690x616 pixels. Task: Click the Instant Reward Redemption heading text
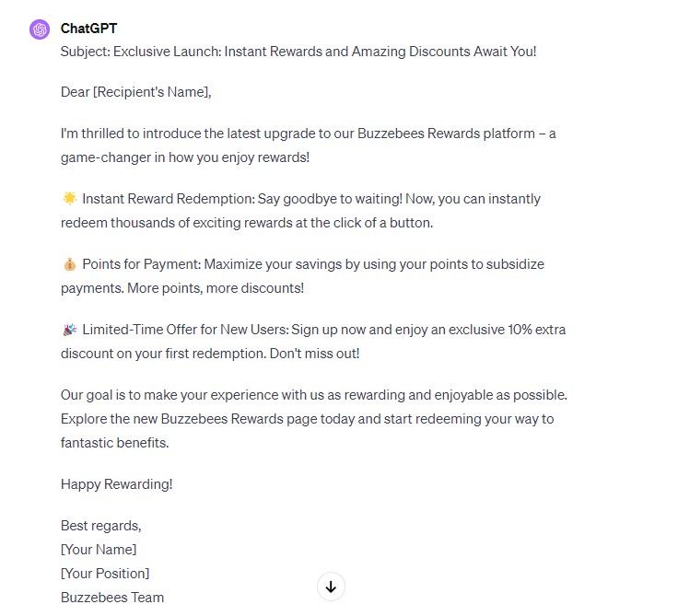point(169,199)
